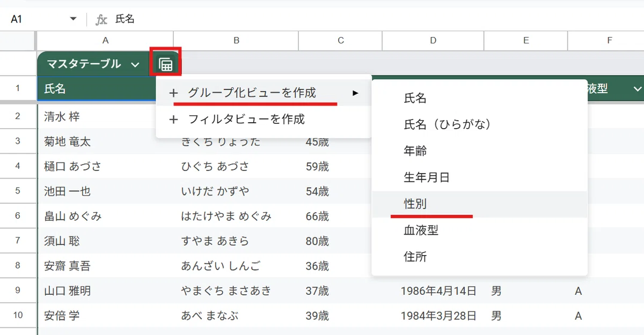
Task: Click cell 樋口 あづさ
Action: pyautogui.click(x=106, y=166)
